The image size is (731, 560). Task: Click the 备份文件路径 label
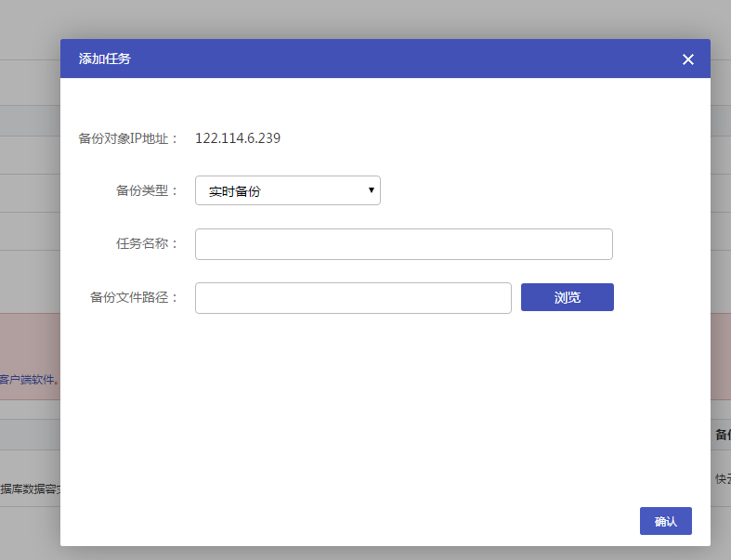134,298
